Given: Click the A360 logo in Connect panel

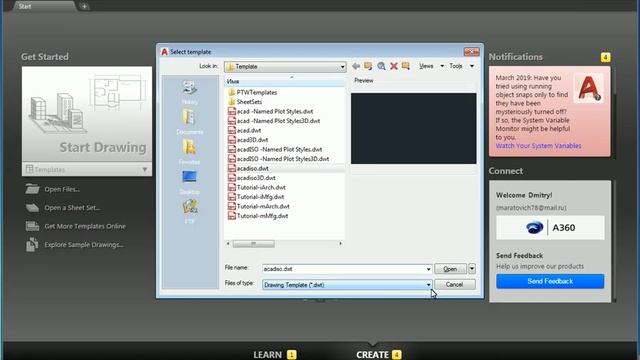Looking at the screenshot, I should (x=550, y=227).
